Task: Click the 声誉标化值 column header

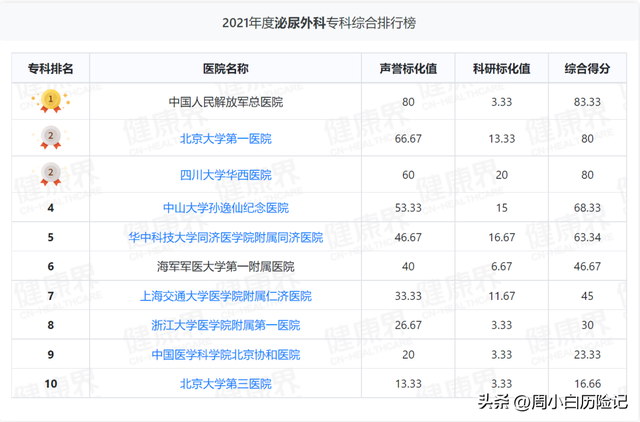Action: [x=408, y=69]
